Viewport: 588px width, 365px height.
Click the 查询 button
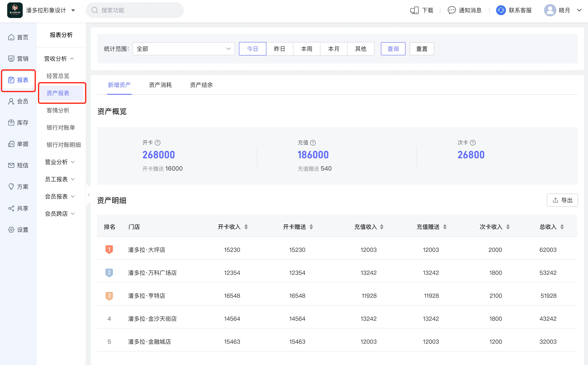[393, 49]
